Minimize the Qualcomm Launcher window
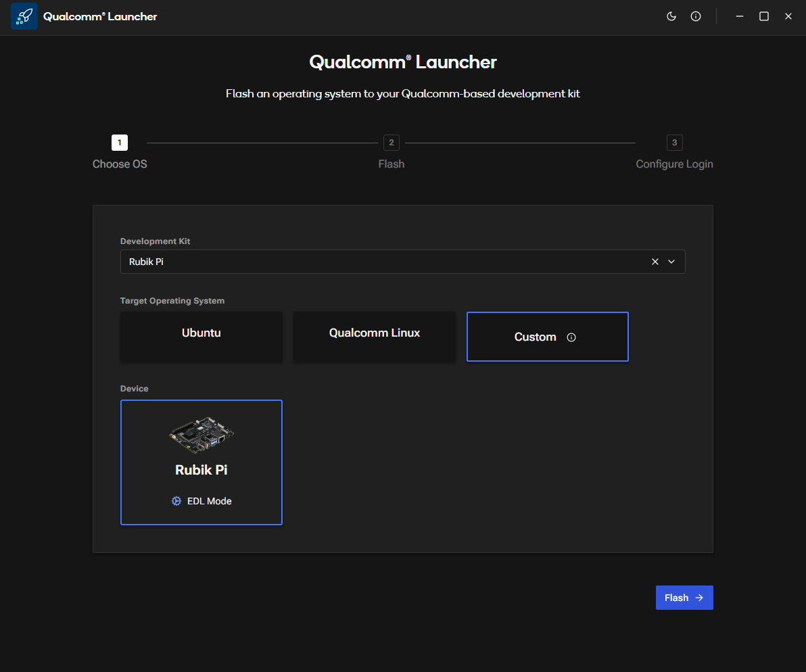This screenshot has height=672, width=806. 740,16
